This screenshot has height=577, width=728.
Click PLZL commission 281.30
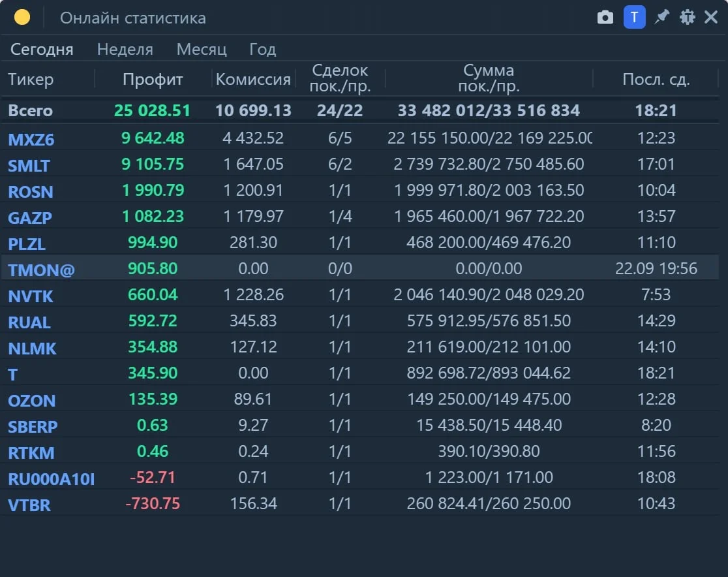point(253,243)
